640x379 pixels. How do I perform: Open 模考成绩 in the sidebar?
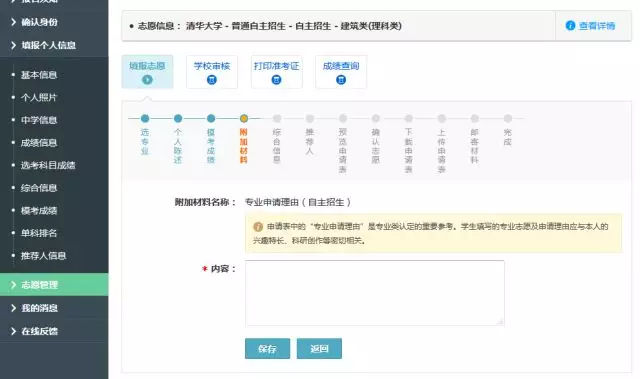pyautogui.click(x=39, y=211)
